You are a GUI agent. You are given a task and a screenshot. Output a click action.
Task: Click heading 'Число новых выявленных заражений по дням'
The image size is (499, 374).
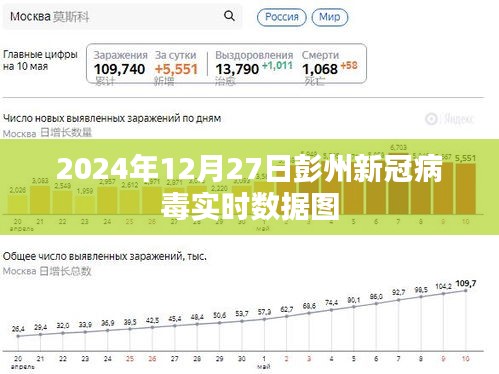[112, 118]
